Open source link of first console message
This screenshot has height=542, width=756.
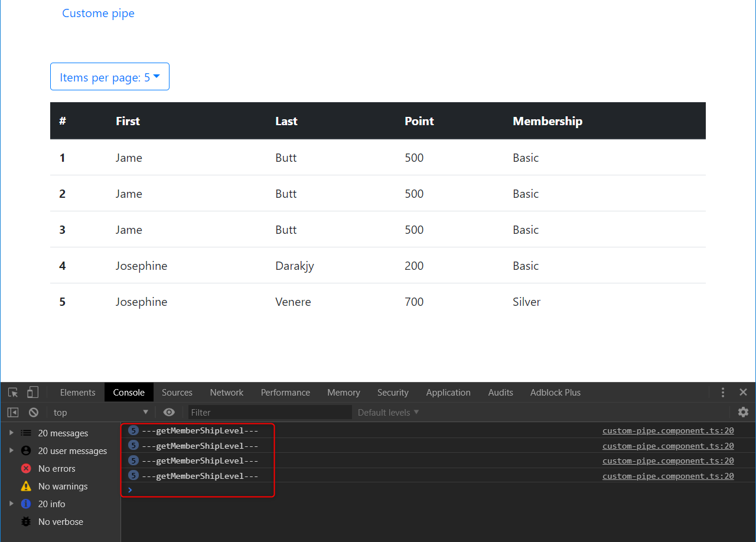click(x=668, y=430)
